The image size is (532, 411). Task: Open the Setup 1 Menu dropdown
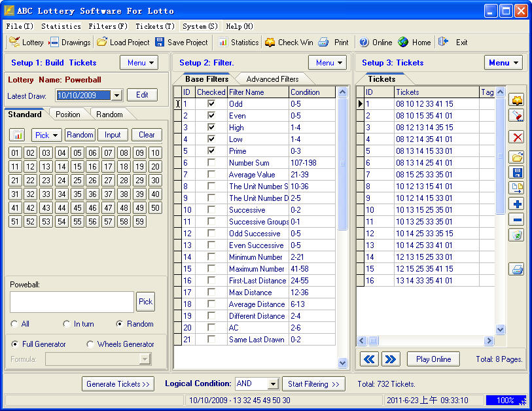point(139,63)
